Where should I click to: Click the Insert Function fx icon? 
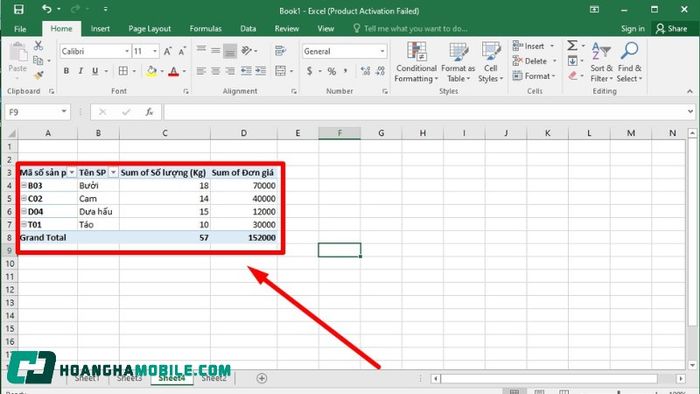[149, 112]
